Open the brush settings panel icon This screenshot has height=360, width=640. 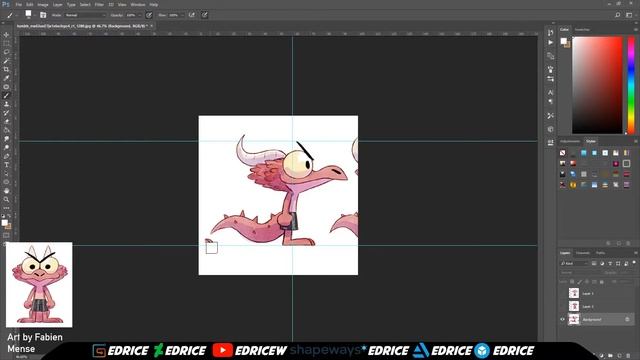pos(43,15)
